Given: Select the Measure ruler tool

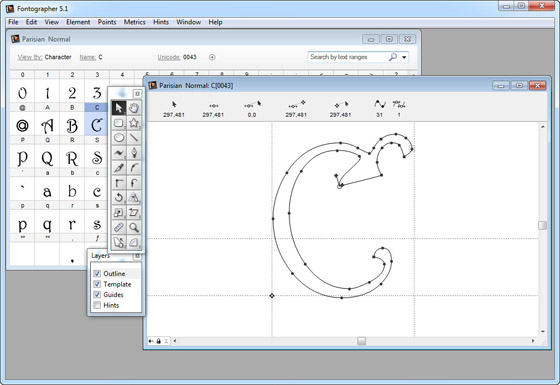Looking at the screenshot, I should click(119, 227).
